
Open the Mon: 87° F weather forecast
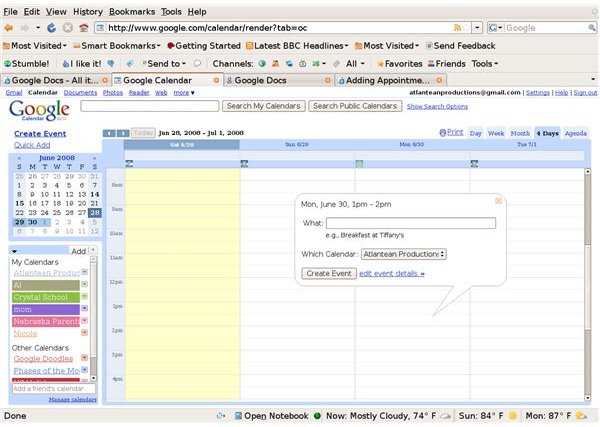[556, 416]
